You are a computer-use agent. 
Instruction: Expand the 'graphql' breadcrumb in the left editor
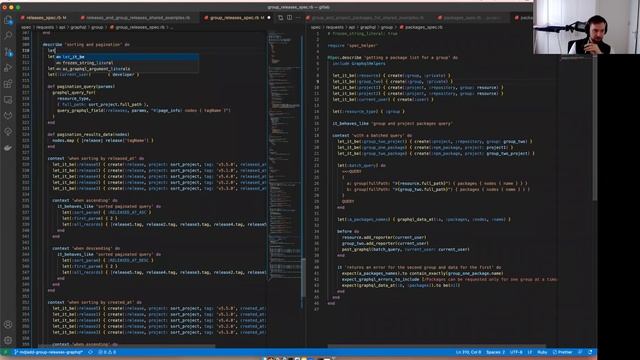click(x=78, y=27)
